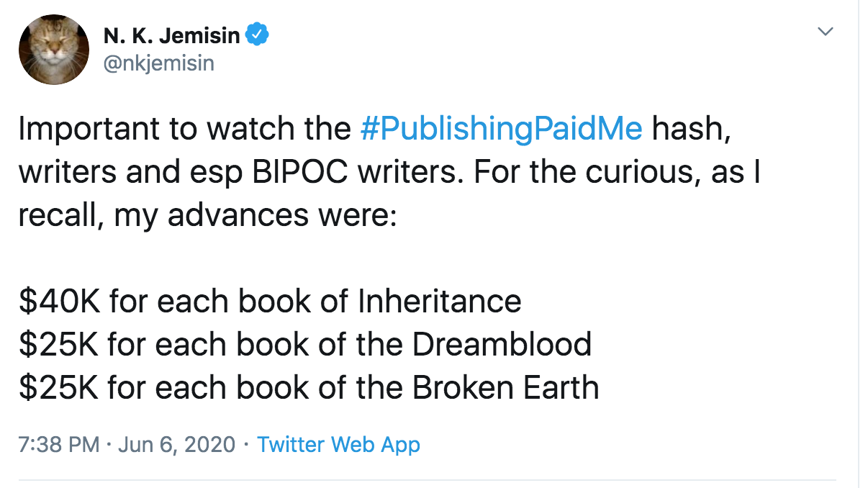The image size is (868, 488).
Task: Click the words Broken Earth
Action: [x=505, y=388]
